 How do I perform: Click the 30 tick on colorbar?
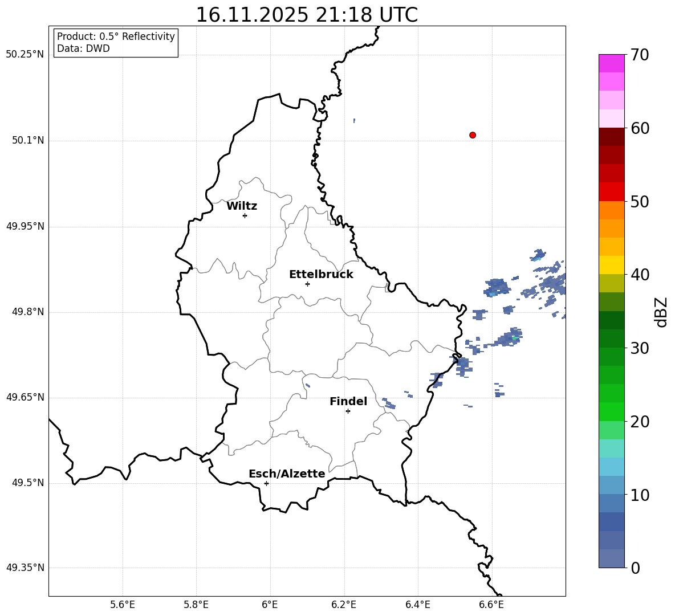(640, 348)
